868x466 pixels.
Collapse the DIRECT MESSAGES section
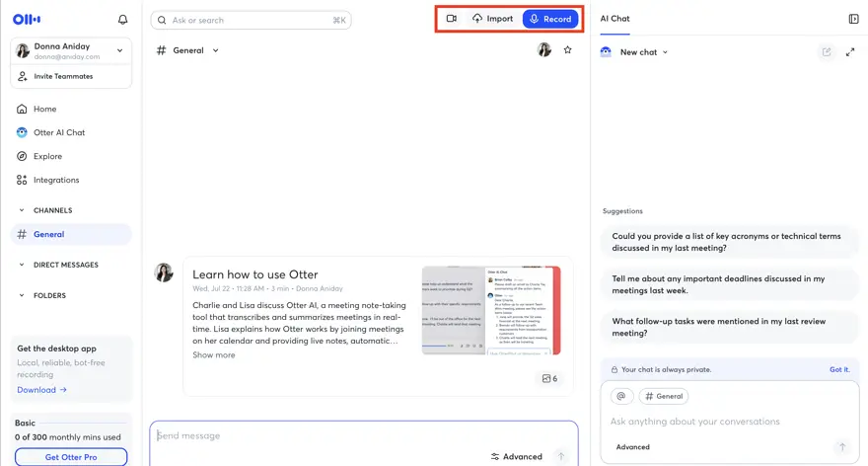pos(22,265)
